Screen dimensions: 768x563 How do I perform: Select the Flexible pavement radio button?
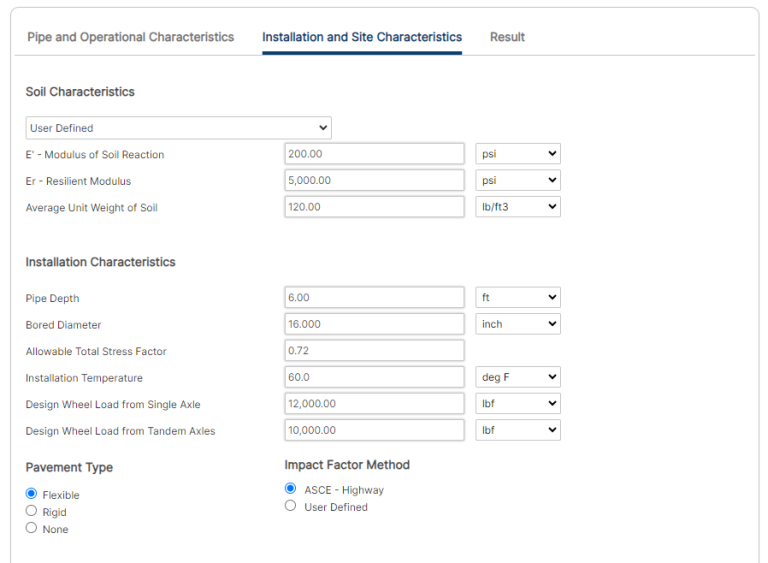[32, 494]
